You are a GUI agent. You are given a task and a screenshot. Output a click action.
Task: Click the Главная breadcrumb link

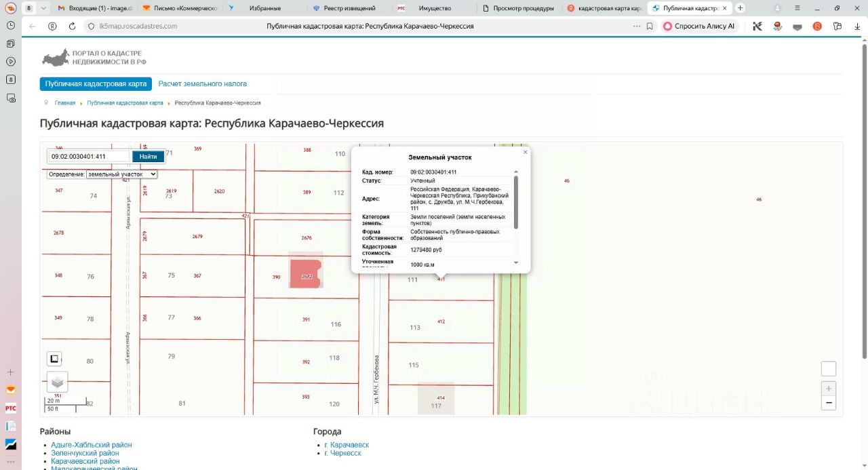(65, 103)
